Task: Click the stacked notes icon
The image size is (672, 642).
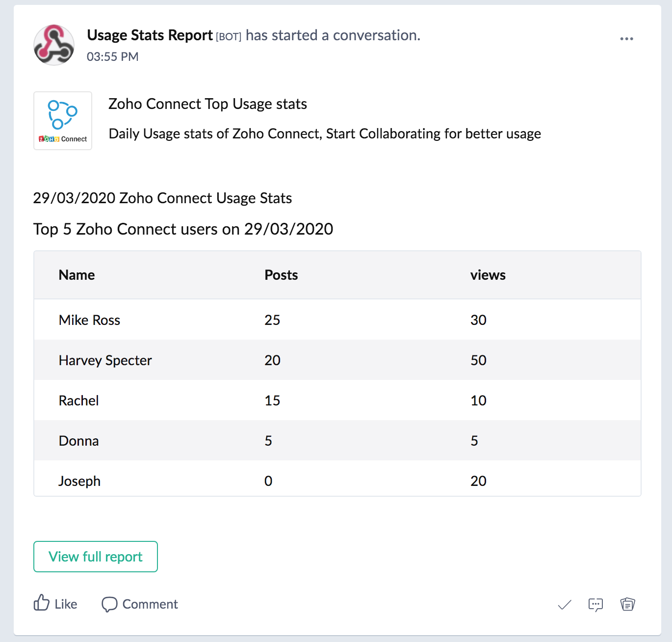Action: coord(627,604)
